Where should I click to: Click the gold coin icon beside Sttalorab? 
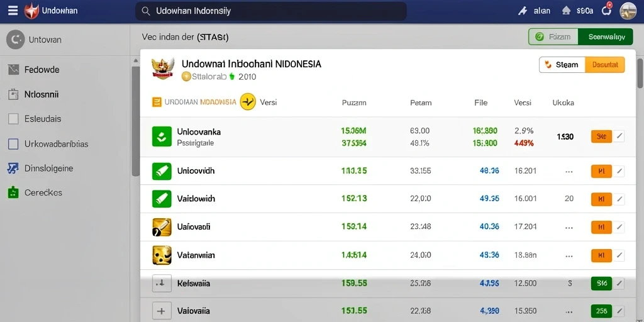point(186,76)
